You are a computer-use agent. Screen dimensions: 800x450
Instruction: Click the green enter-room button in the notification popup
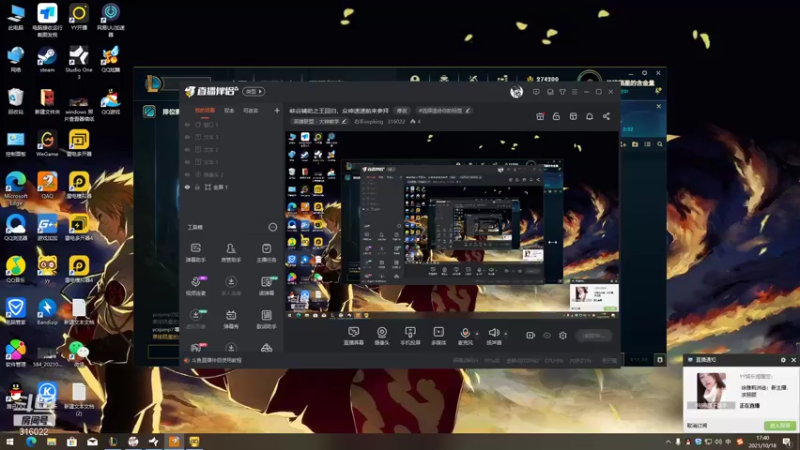[x=780, y=426]
